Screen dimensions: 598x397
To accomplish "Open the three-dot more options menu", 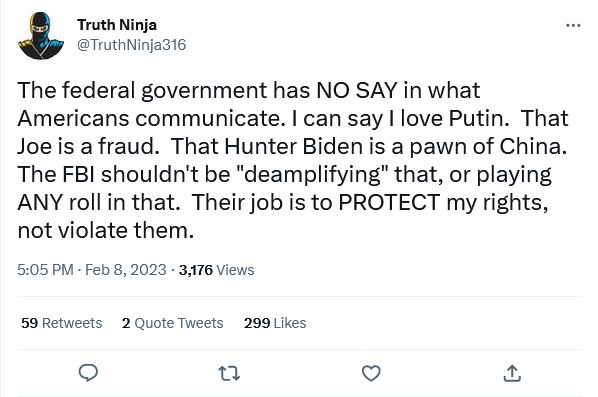I will [573, 26].
